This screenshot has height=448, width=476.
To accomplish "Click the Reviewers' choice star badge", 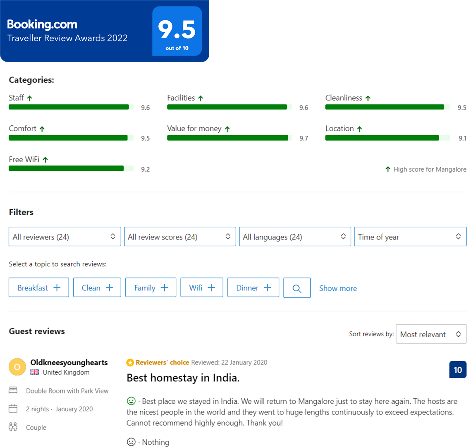I will point(130,363).
